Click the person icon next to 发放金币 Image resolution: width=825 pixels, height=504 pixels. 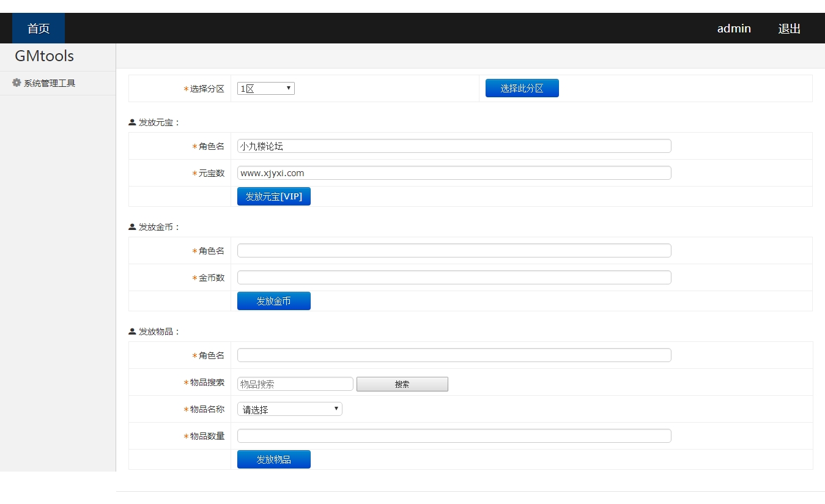132,227
